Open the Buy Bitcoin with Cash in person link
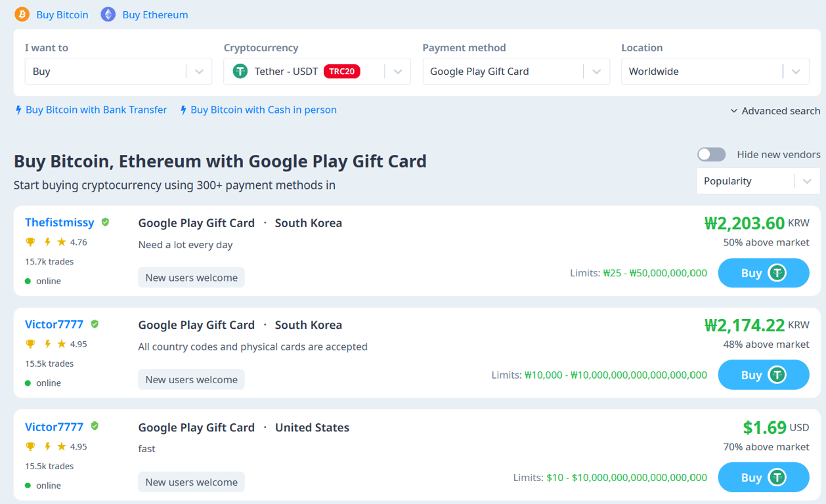Screen dimensions: 826x504 click(x=263, y=110)
